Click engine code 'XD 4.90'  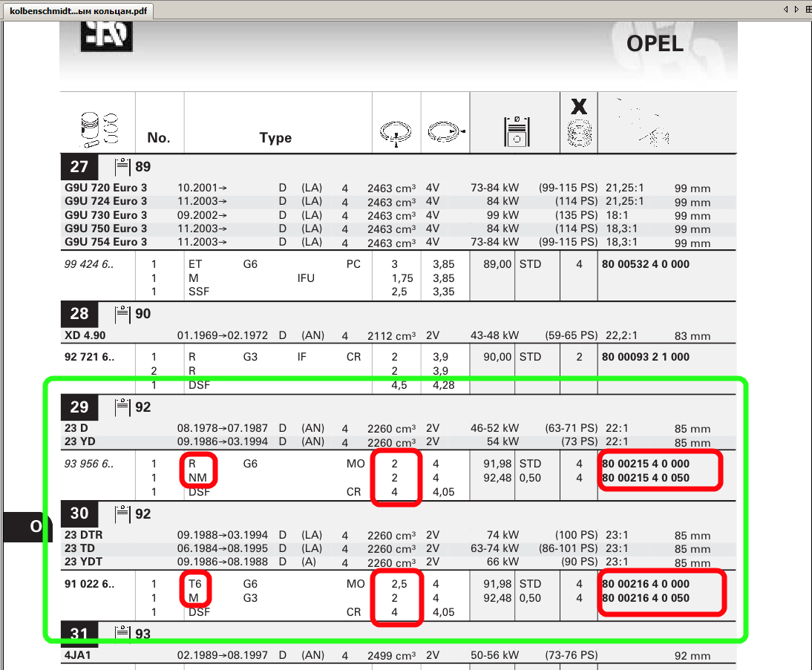coord(85,335)
